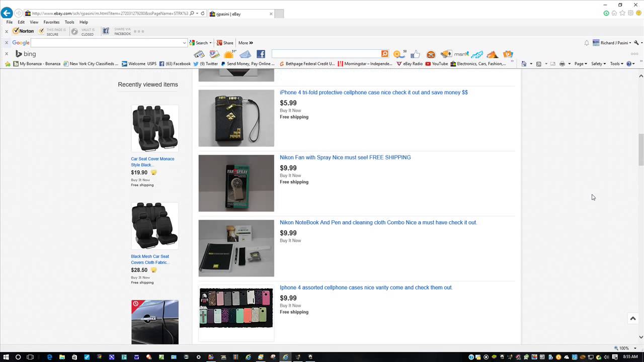The image size is (644, 362).
Task: Click the orange Bing search magnifier button
Action: tap(385, 54)
